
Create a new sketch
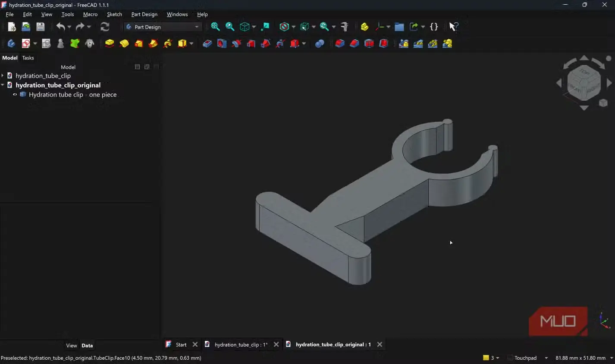pos(26,44)
